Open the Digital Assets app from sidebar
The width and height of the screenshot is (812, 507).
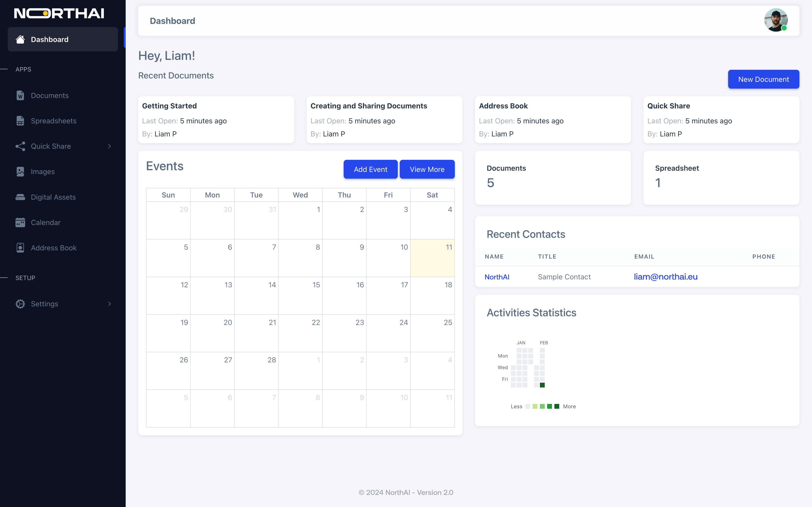pyautogui.click(x=53, y=197)
